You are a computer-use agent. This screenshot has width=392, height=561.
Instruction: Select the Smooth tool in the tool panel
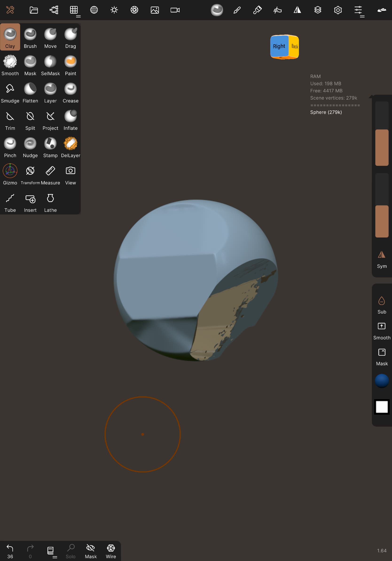10,65
